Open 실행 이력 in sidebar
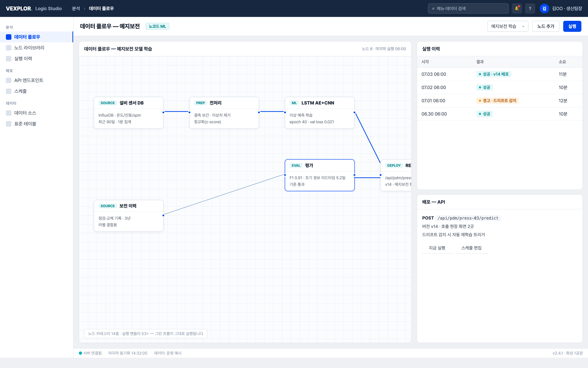 pos(36,59)
